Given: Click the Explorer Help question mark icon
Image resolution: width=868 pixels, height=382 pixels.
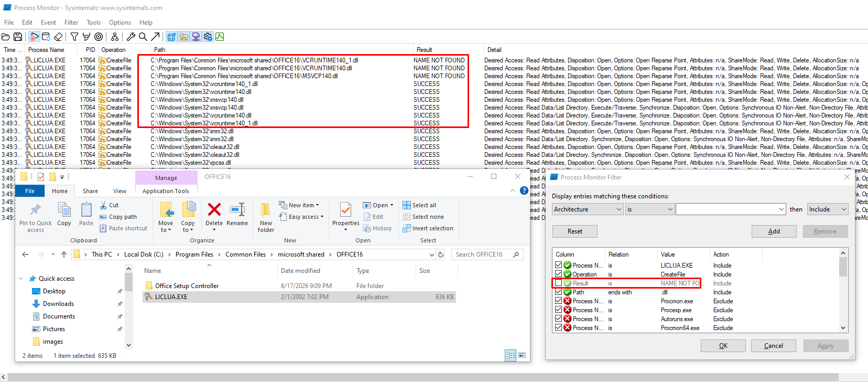Looking at the screenshot, I should point(524,191).
